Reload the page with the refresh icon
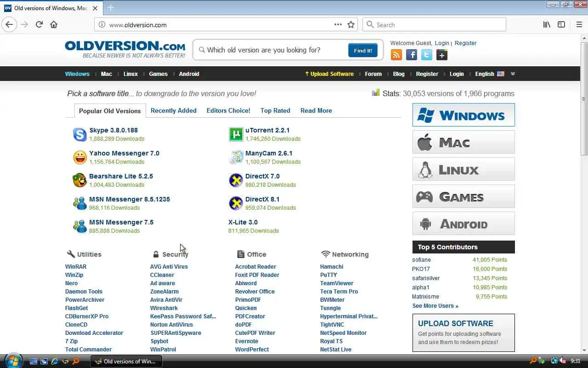Image resolution: width=588 pixels, height=368 pixels. 39,25
